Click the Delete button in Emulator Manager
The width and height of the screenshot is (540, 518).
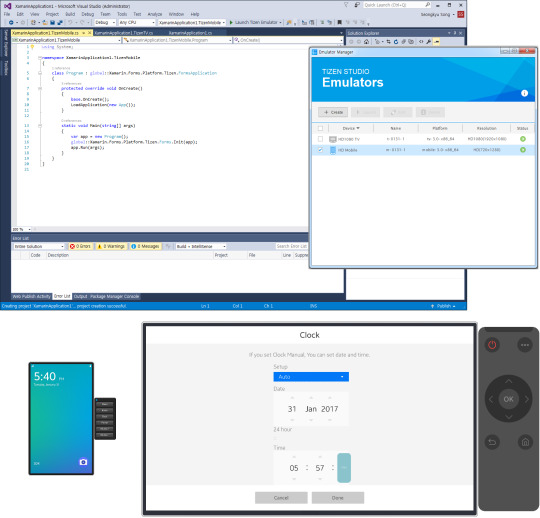tap(430, 112)
